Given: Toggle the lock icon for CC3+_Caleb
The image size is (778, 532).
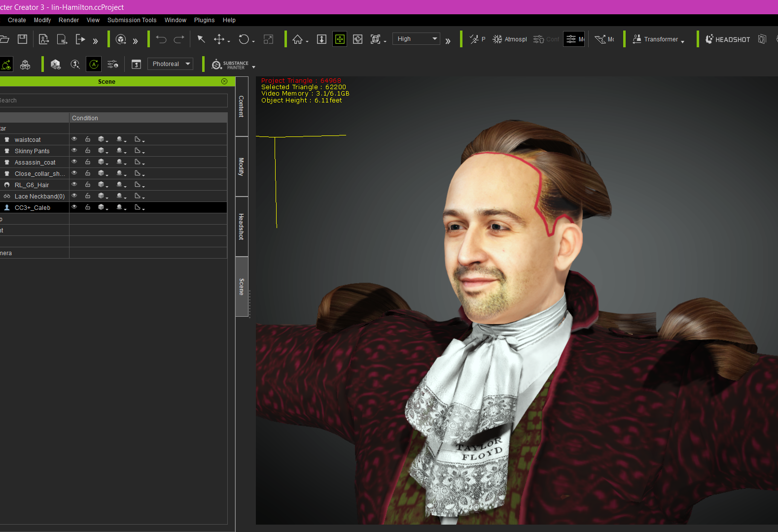Looking at the screenshot, I should [88, 207].
